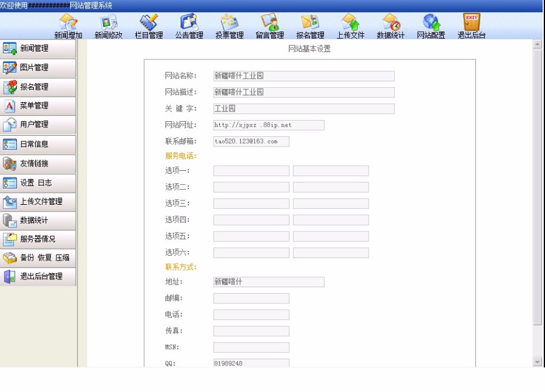Click 服务电话 section label

point(180,156)
